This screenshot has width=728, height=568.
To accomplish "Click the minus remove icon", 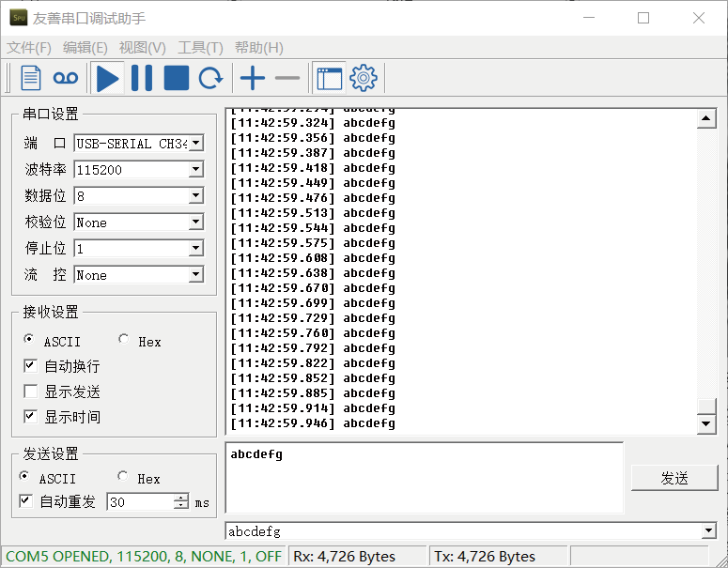I will [x=287, y=78].
